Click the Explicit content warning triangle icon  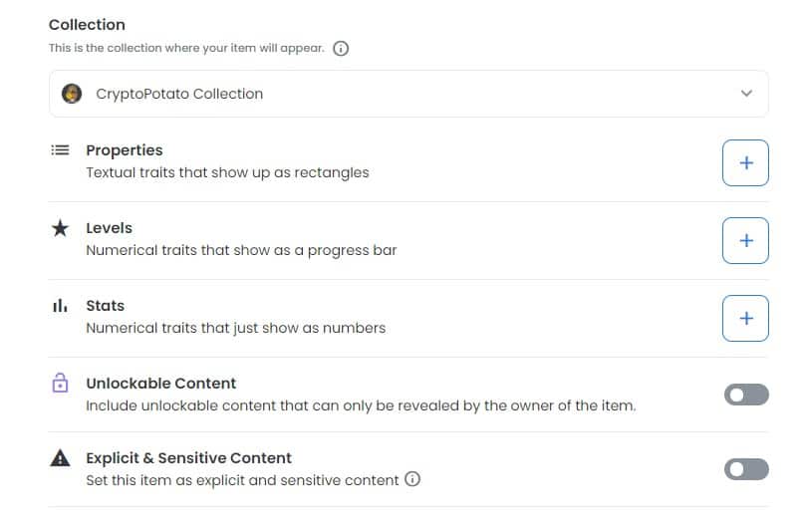(x=60, y=459)
